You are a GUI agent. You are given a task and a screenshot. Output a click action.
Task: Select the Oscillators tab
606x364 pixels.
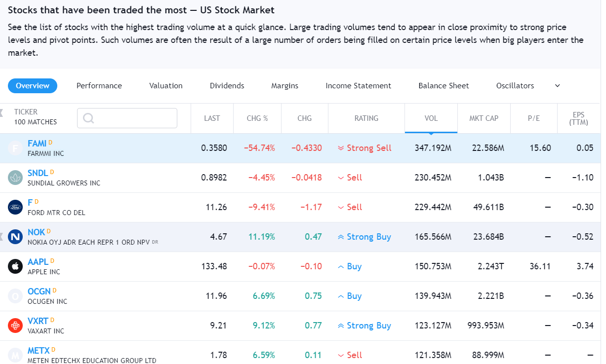[x=515, y=86]
